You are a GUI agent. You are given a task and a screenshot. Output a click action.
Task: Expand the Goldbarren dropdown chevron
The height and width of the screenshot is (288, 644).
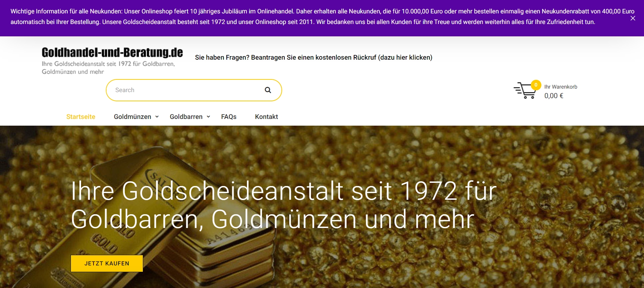tap(208, 117)
